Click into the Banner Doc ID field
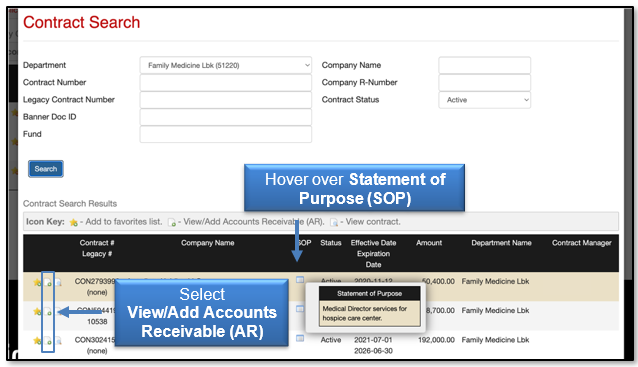This screenshot has width=638, height=367. pos(225,117)
